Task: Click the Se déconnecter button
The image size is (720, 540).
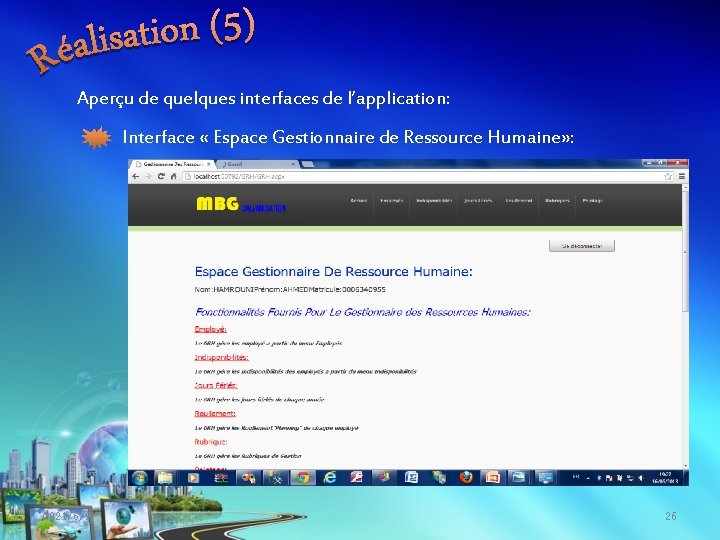Action: pyautogui.click(x=582, y=246)
